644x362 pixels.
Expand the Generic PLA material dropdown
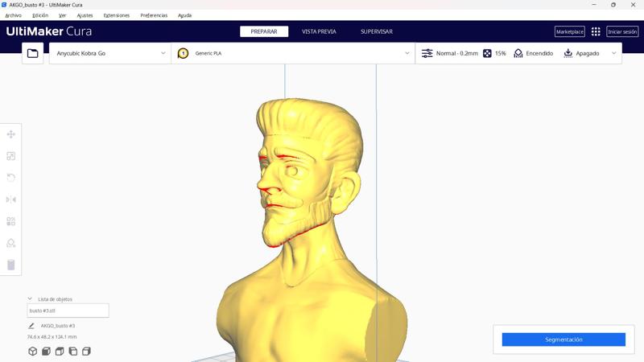(x=407, y=53)
